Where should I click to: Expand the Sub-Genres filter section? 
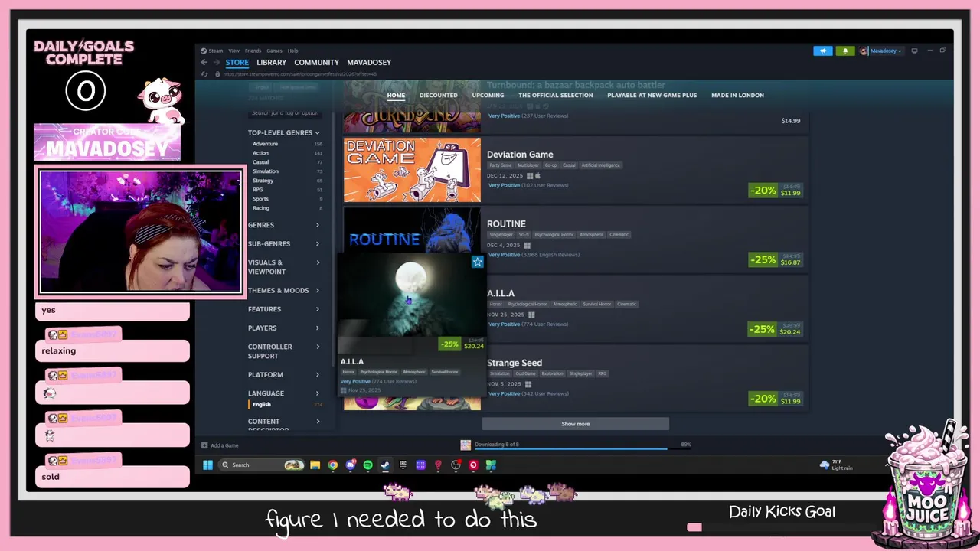[x=284, y=244]
